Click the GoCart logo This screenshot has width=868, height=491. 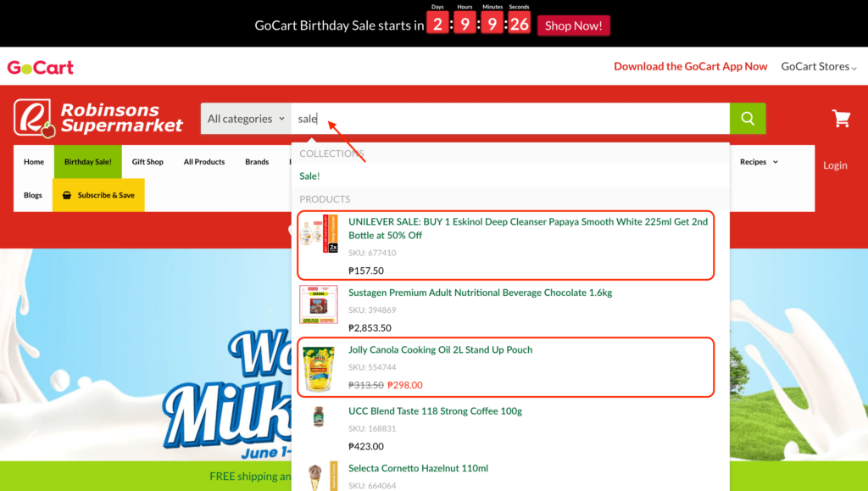[x=41, y=68]
